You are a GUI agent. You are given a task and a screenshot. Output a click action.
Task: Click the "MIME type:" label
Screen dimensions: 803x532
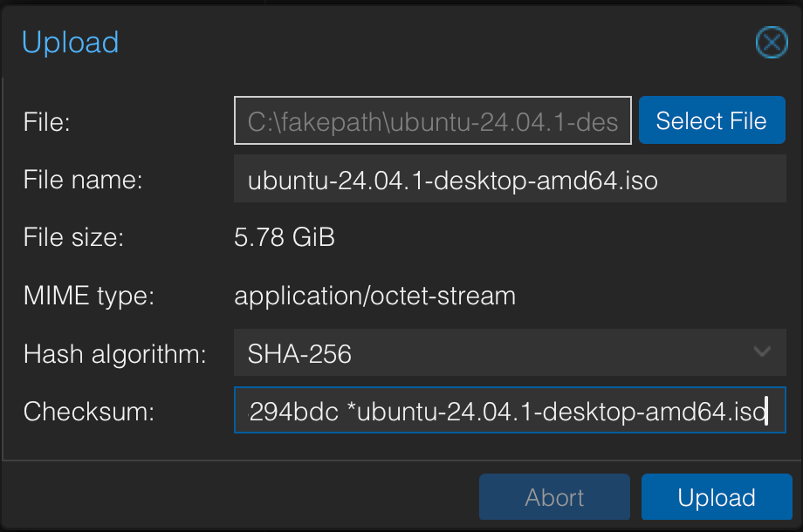(89, 296)
